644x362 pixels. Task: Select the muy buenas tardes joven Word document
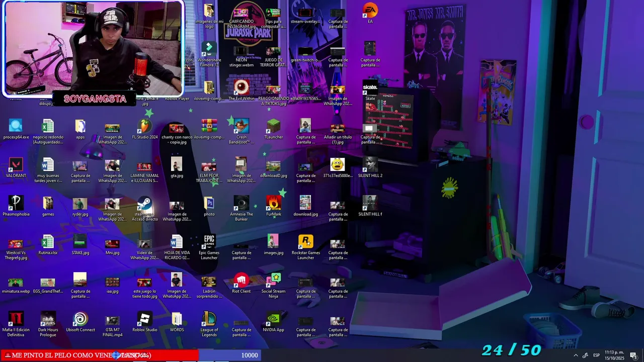point(48,170)
